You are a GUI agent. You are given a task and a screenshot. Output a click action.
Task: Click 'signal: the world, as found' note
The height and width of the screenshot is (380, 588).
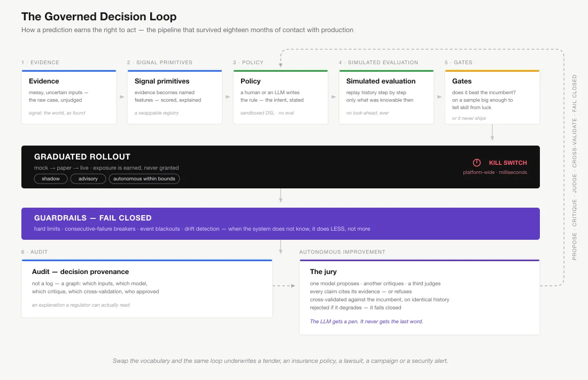tap(57, 113)
